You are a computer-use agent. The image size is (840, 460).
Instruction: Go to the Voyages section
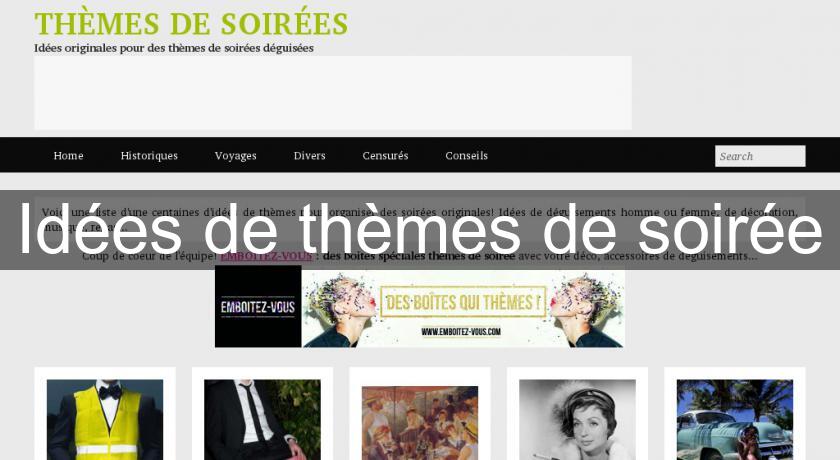(x=236, y=156)
